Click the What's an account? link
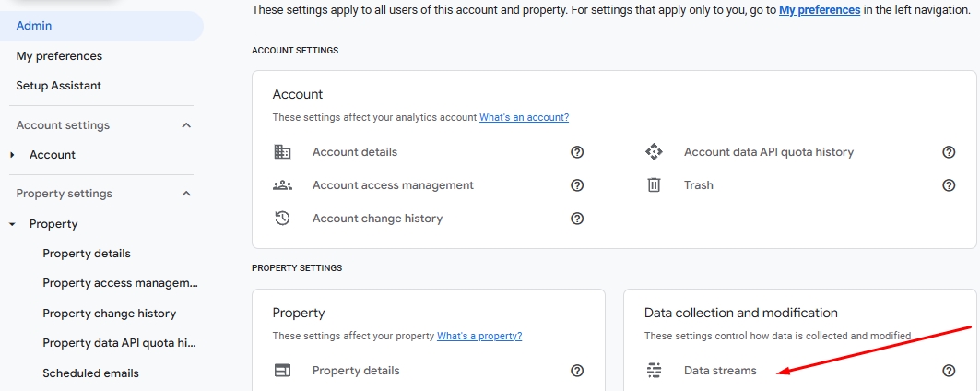Viewport: 980px width, 391px height. [x=524, y=117]
